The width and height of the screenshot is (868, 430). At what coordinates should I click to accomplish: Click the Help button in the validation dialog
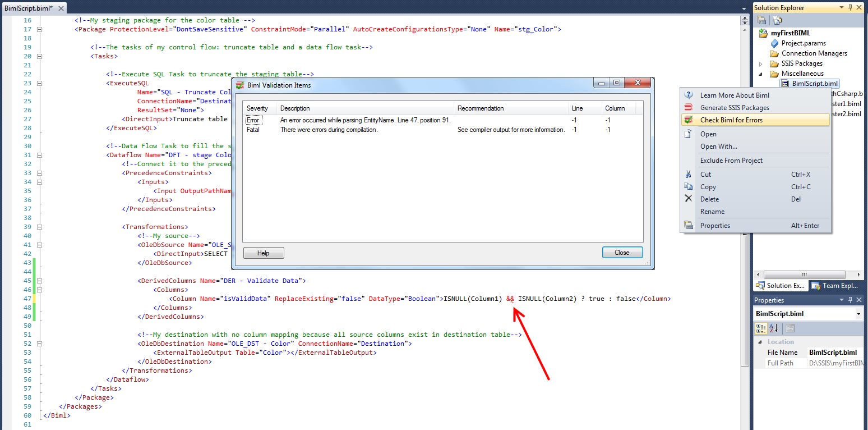[263, 253]
